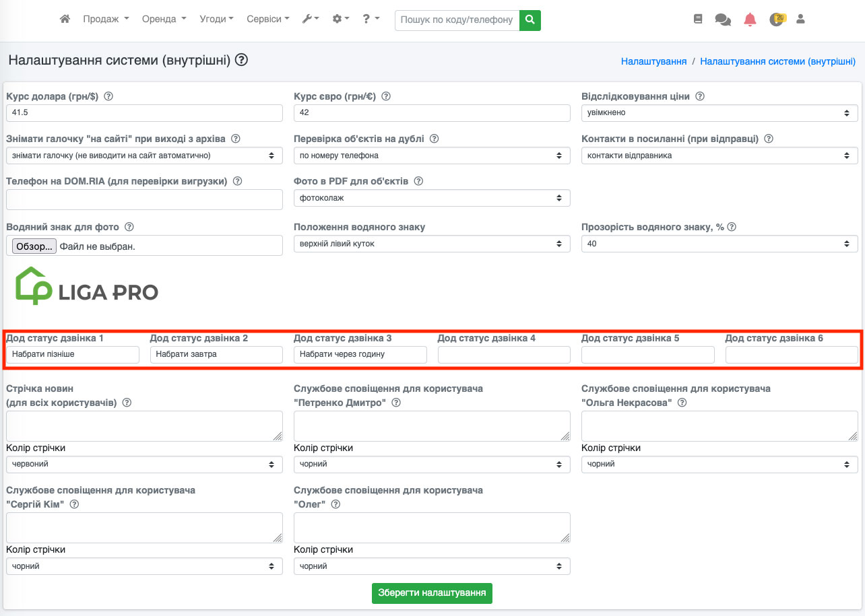The width and height of the screenshot is (865, 616).
Task: Click the Курс долара input field
Action: 144,113
